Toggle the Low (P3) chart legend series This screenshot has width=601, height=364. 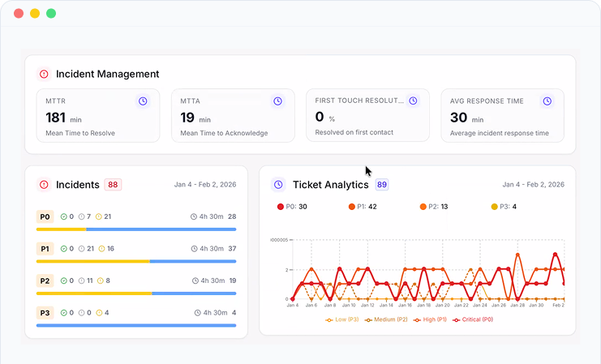344,319
